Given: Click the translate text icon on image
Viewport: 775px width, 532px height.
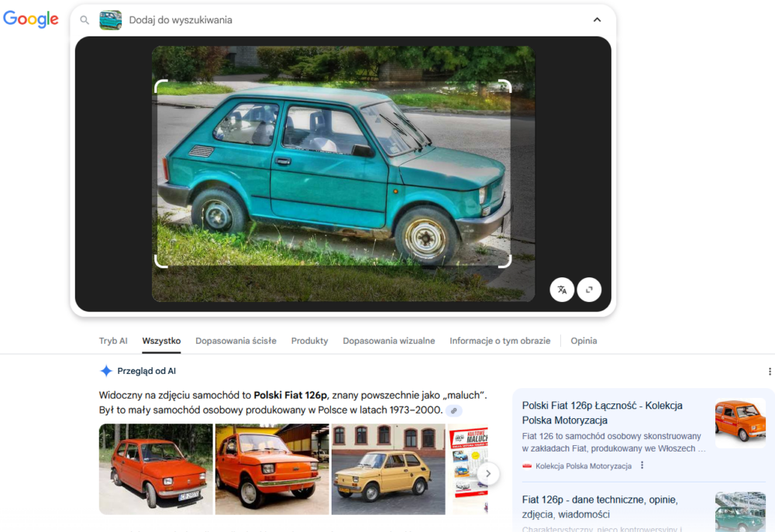Looking at the screenshot, I should (562, 290).
